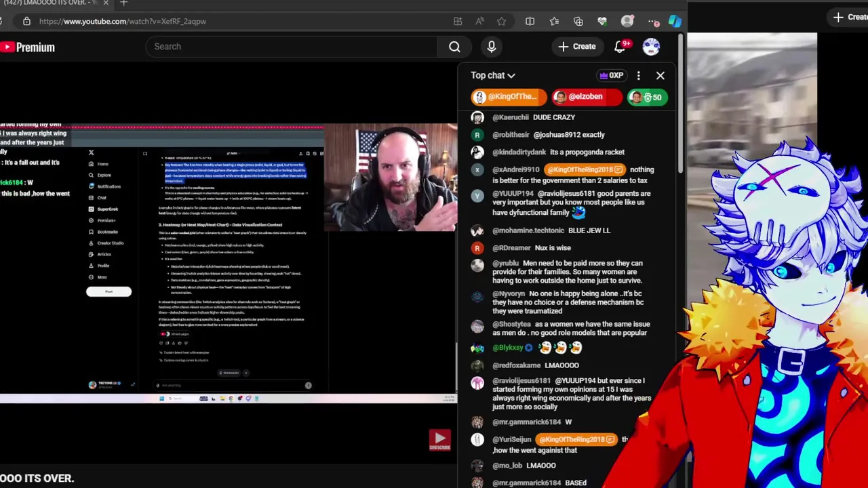Open Edge Collections
Viewport: 868px width, 488px height.
[578, 21]
